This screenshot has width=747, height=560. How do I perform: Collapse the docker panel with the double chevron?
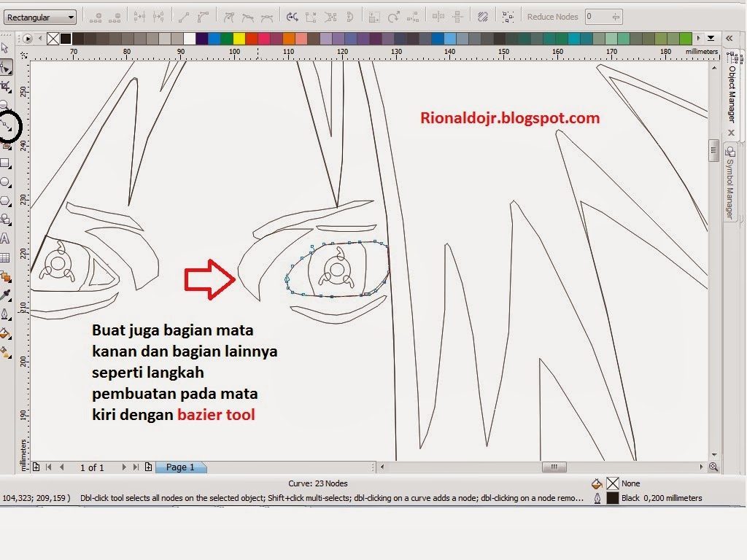(729, 38)
